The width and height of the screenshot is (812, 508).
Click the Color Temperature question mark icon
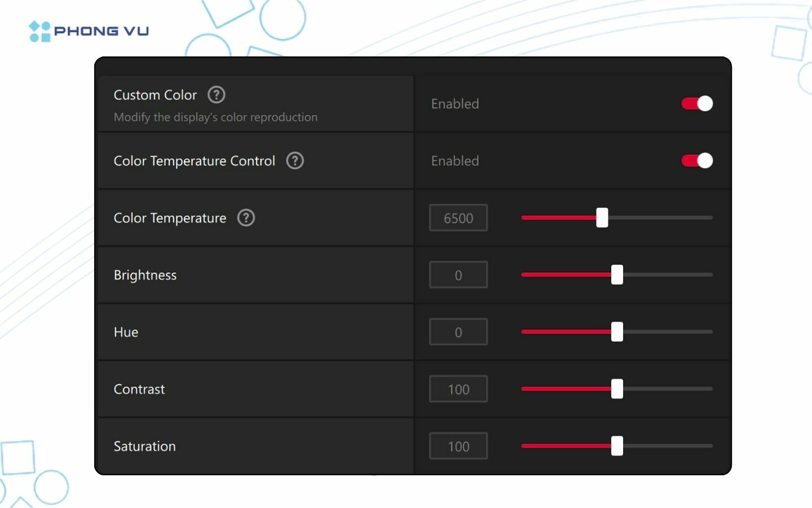tap(246, 218)
